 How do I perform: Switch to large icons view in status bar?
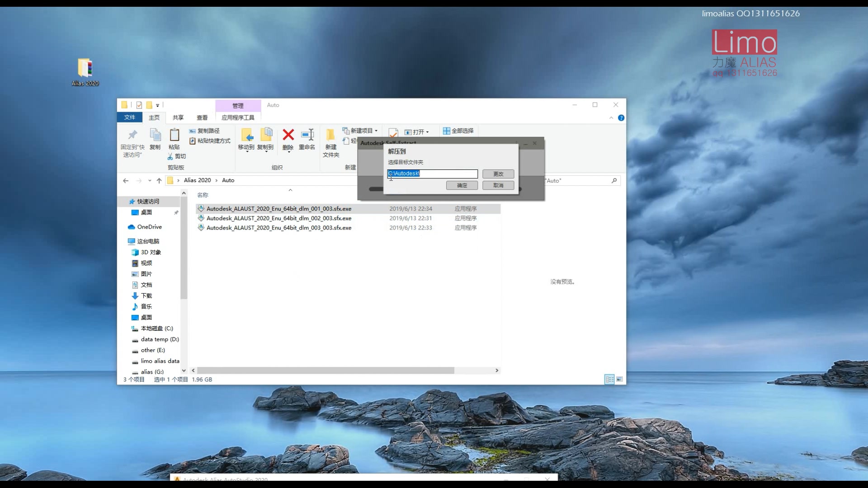[619, 380]
